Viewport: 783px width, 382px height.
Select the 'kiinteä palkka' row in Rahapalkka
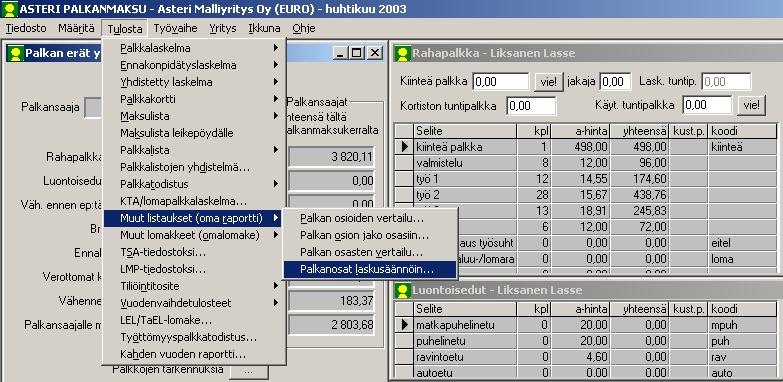tap(586, 147)
